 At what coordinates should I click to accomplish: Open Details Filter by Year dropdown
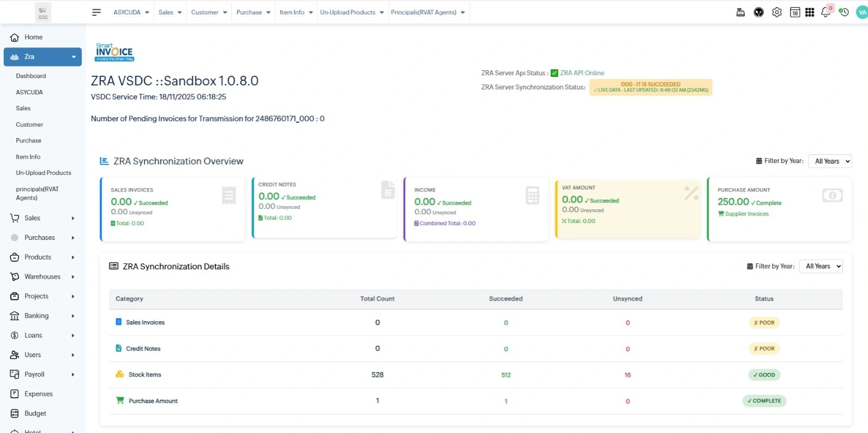tap(821, 266)
